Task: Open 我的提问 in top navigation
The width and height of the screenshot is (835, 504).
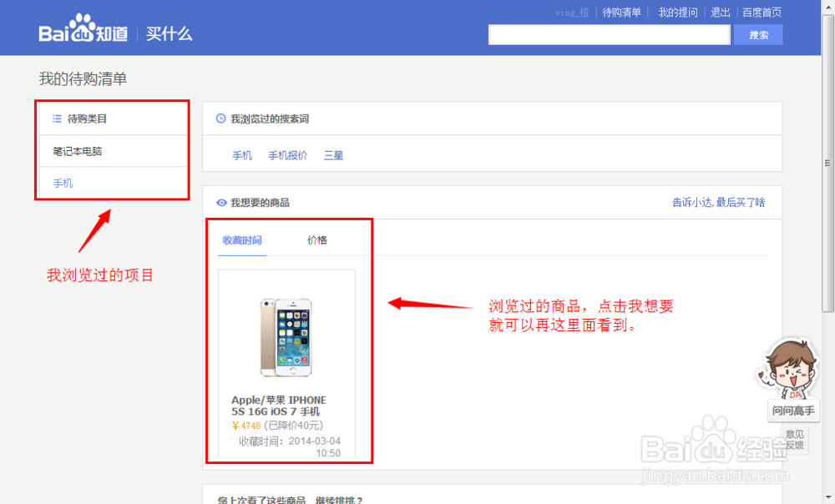Action: coord(678,13)
